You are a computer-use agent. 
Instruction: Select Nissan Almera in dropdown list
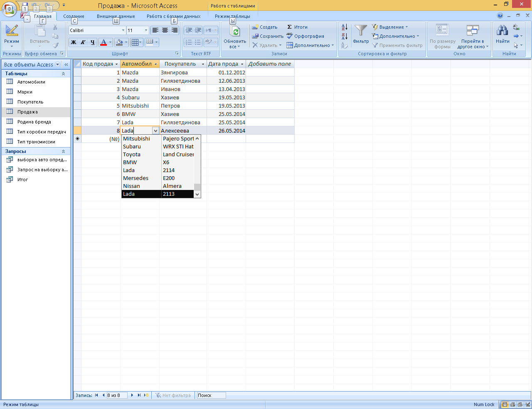pos(158,186)
